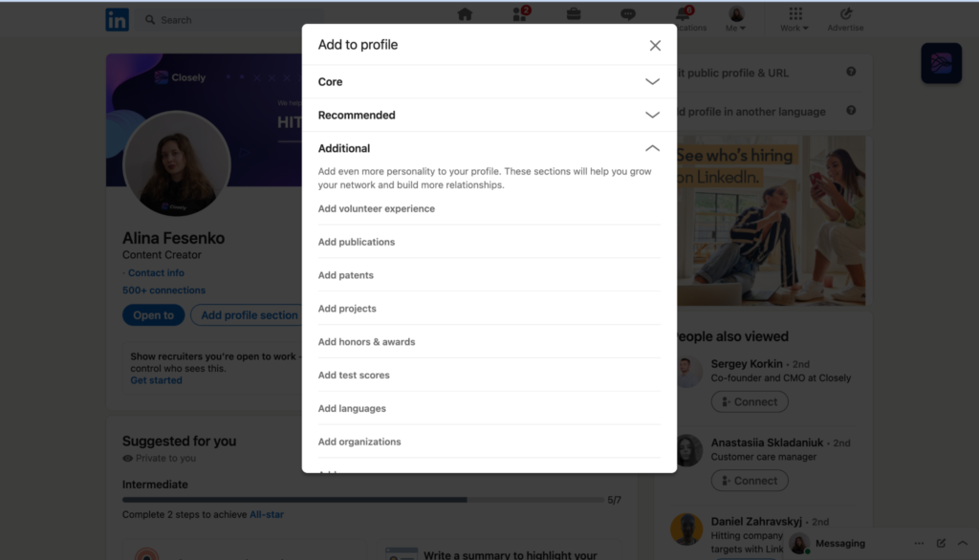Collapse the Messaging panel with the chevron
The height and width of the screenshot is (560, 979).
click(963, 543)
